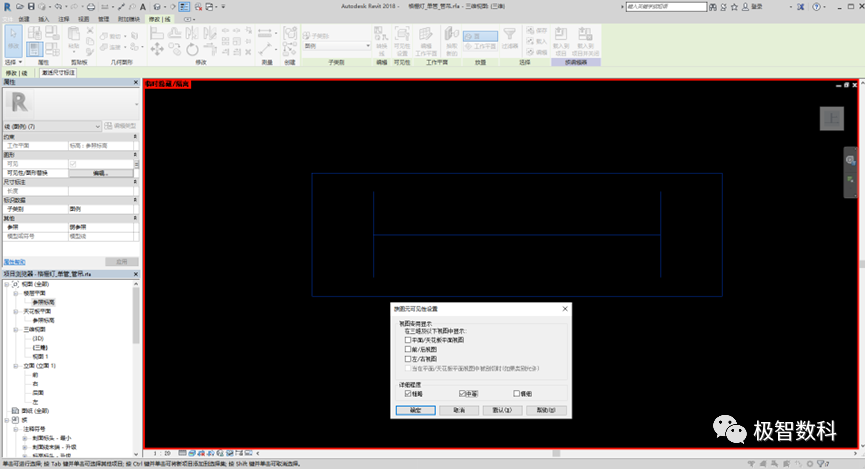Click the Delete X icon in modify panel
The height and width of the screenshot is (469, 865).
coord(248,52)
